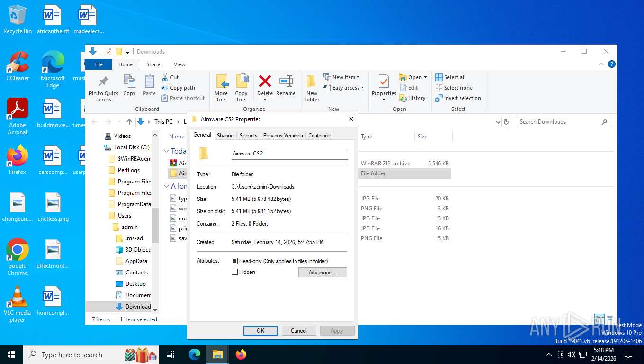Open the Open dropdown in ribbon
The width and height of the screenshot is (644, 364).
tap(413, 77)
